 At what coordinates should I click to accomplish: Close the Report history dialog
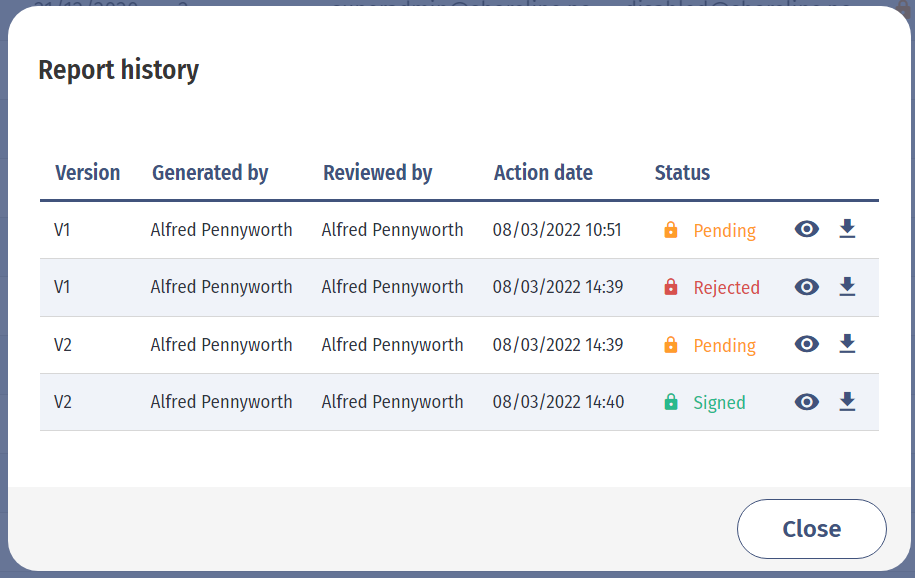(x=811, y=529)
